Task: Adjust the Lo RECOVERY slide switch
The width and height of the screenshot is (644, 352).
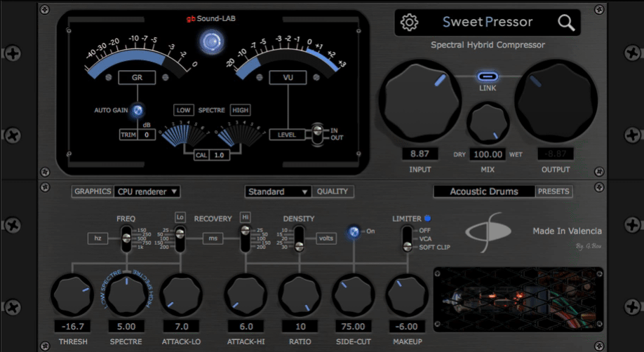Action: pyautogui.click(x=180, y=238)
